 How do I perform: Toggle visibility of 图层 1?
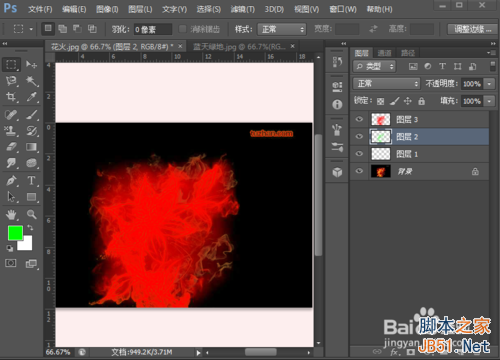tap(359, 154)
